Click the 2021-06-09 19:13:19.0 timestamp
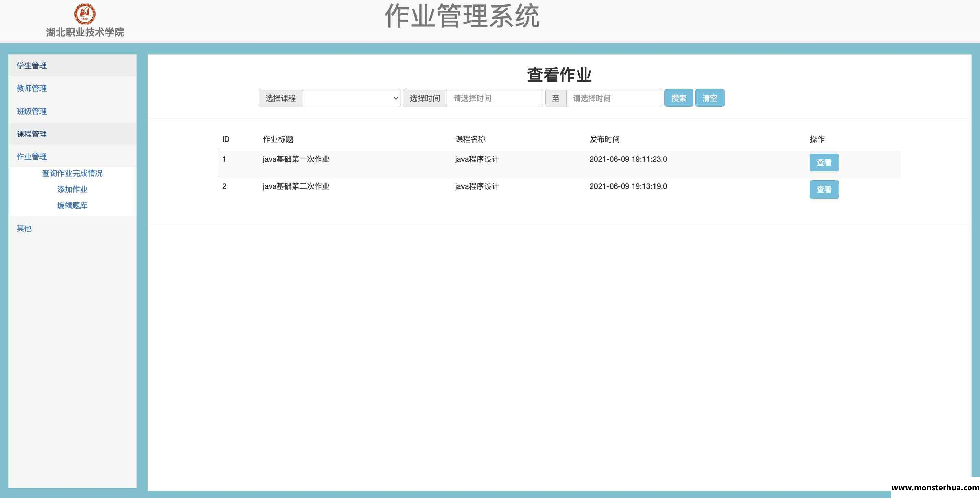980x498 pixels. [x=628, y=186]
